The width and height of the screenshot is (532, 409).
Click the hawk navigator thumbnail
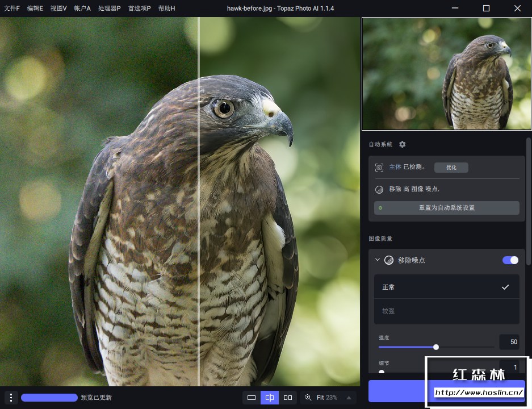click(446, 74)
